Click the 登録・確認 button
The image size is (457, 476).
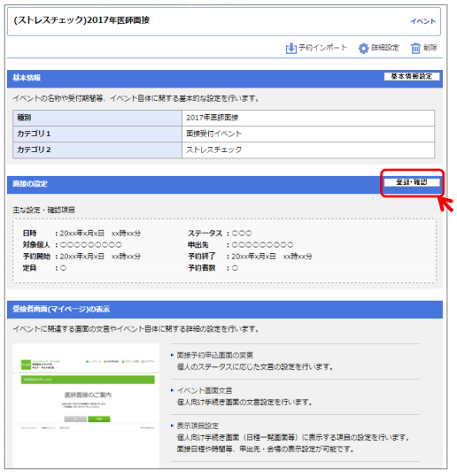[412, 182]
